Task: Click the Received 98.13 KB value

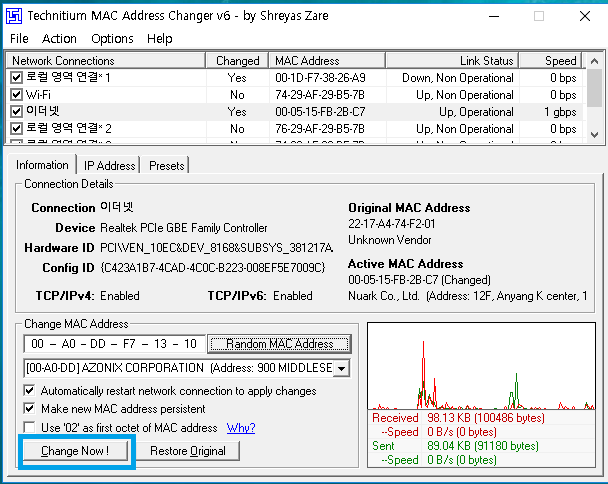Action: (486, 418)
